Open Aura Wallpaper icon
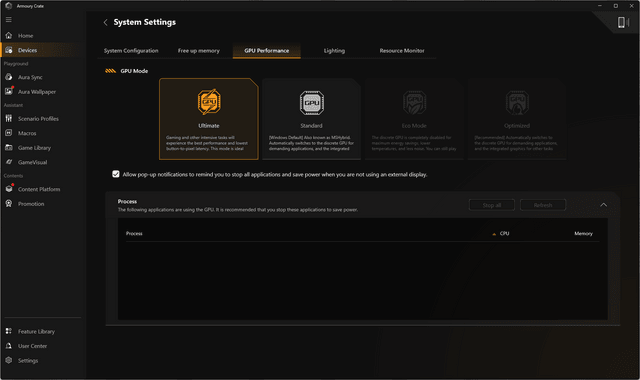 coord(9,91)
